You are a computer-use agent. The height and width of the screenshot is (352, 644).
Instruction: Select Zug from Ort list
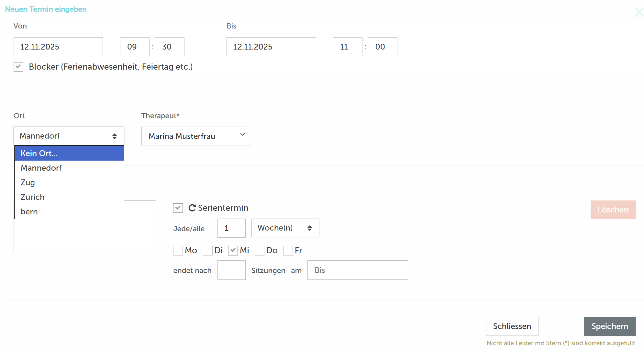pyautogui.click(x=28, y=183)
